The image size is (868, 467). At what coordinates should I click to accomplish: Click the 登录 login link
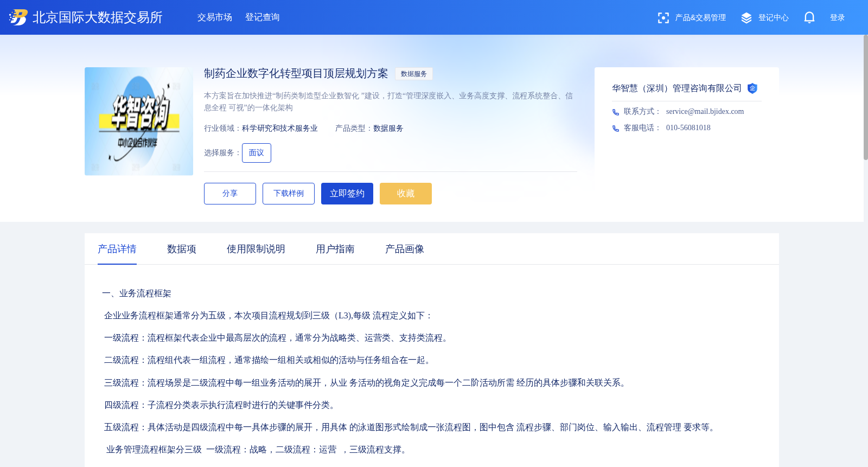pyautogui.click(x=838, y=18)
